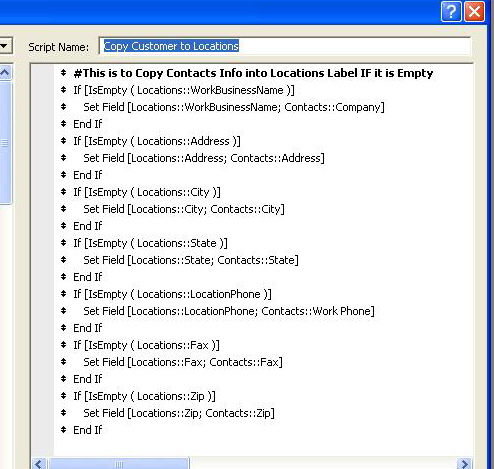The width and height of the screenshot is (494, 469).
Task: Click drag handle for If IsEmpty Address step
Action: [x=64, y=141]
